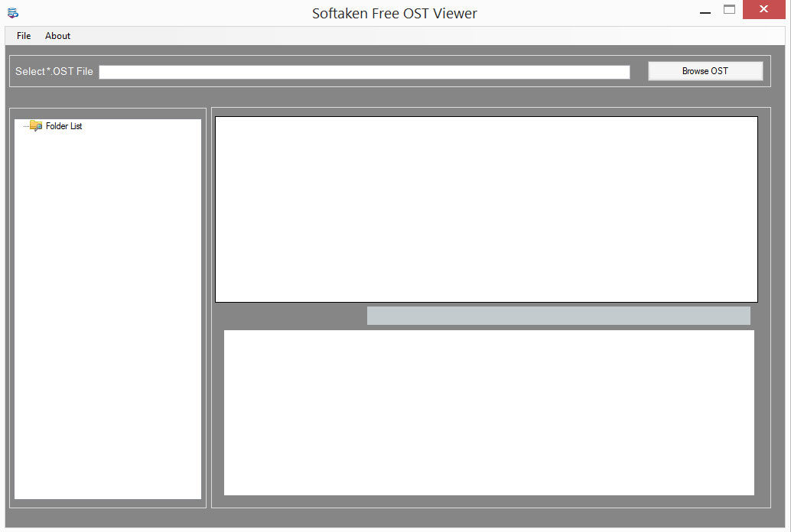Focus the Select *.OST File path field
This screenshot has width=791, height=532.
364,72
